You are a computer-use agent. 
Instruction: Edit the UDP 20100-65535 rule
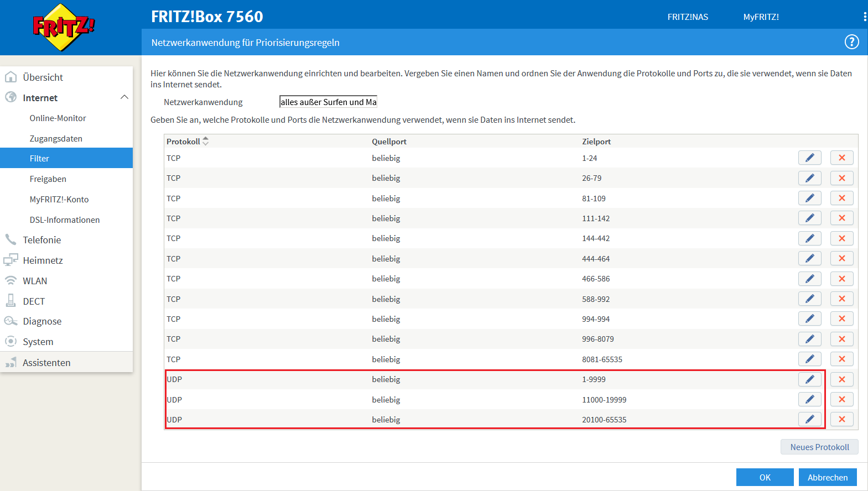tap(809, 419)
